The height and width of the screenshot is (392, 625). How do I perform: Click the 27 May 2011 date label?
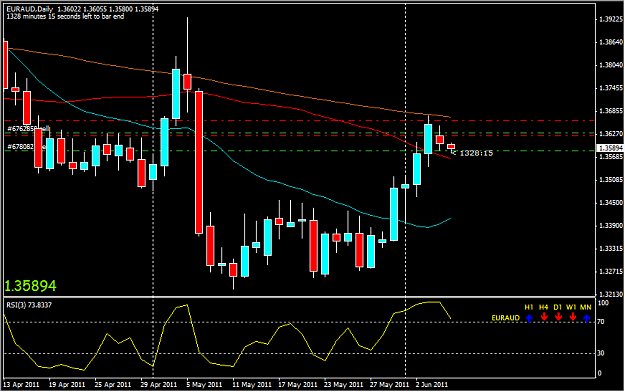coord(389,385)
